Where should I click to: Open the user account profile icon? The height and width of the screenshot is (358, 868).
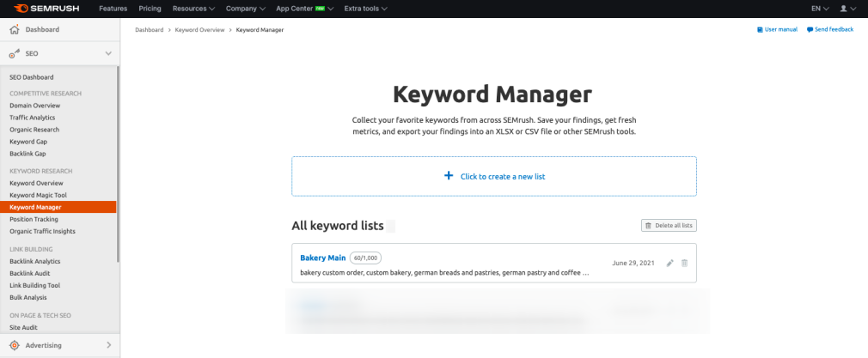[x=842, y=8]
